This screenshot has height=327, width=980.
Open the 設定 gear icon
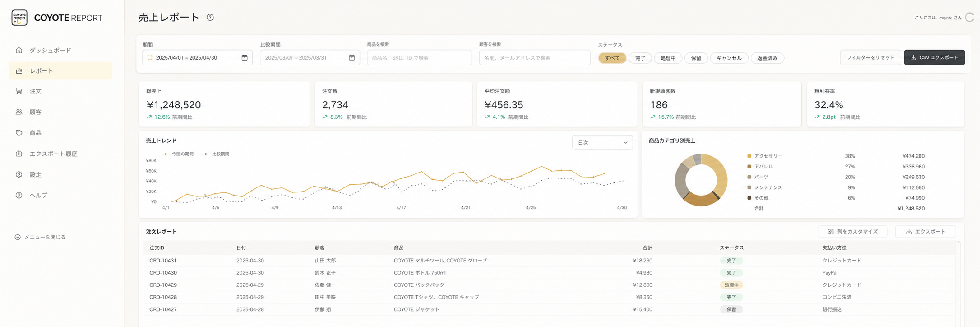click(19, 174)
